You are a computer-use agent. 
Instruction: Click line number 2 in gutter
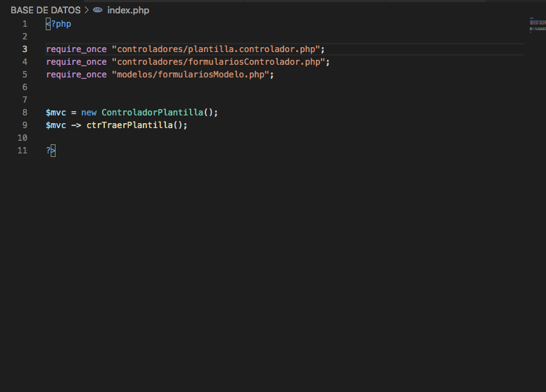25,37
